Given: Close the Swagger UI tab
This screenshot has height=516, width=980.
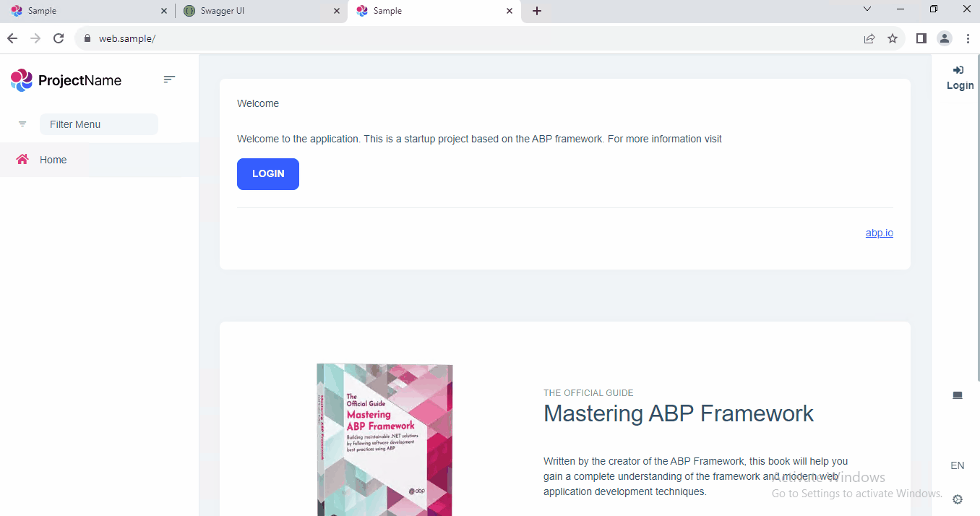Looking at the screenshot, I should click(x=337, y=11).
